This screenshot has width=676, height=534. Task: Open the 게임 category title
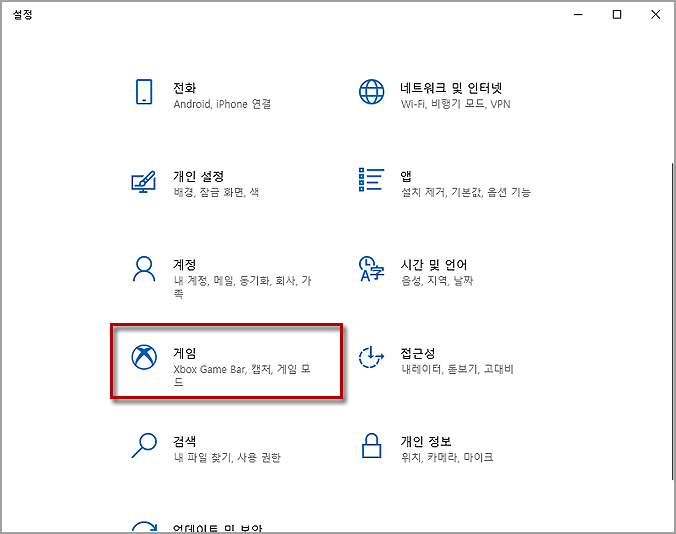(x=185, y=353)
